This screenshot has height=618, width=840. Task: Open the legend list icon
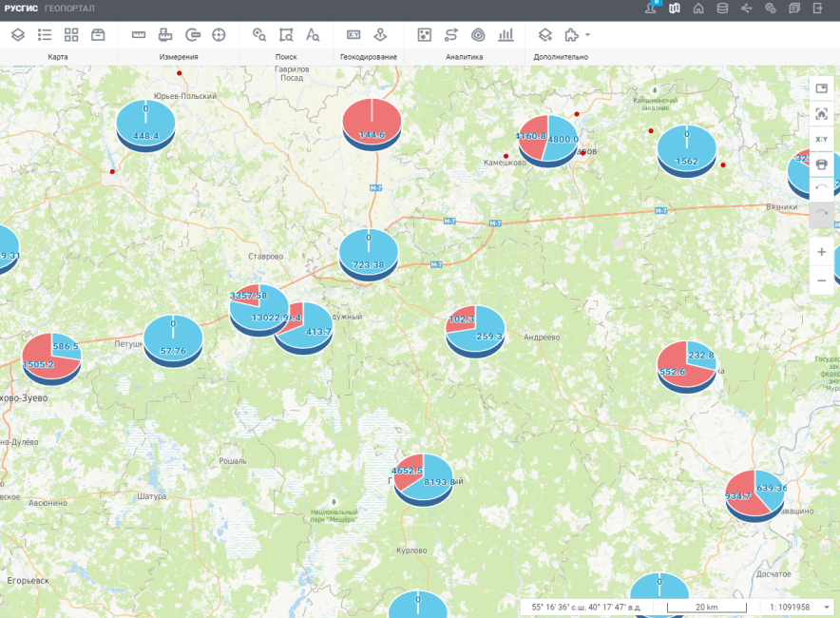45,35
